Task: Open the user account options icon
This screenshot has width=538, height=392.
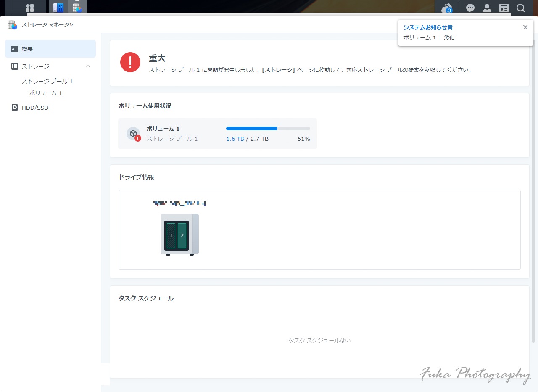Action: click(x=487, y=8)
